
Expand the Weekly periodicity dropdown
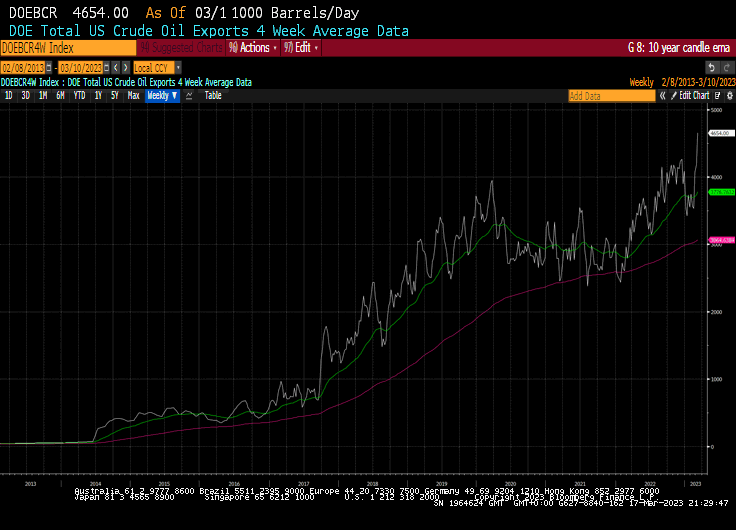(x=162, y=96)
